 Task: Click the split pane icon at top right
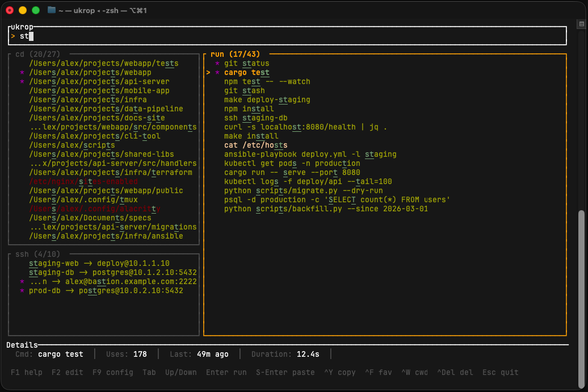(x=582, y=24)
